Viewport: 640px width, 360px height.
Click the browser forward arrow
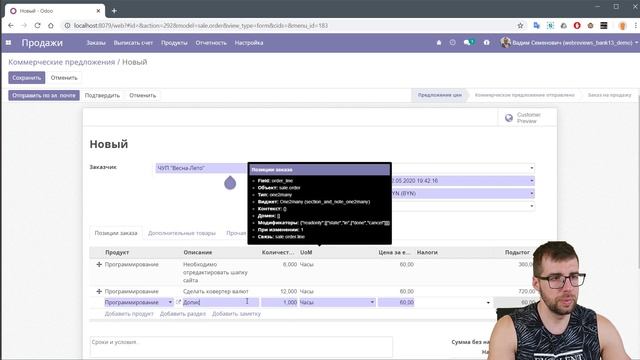(x=24, y=25)
